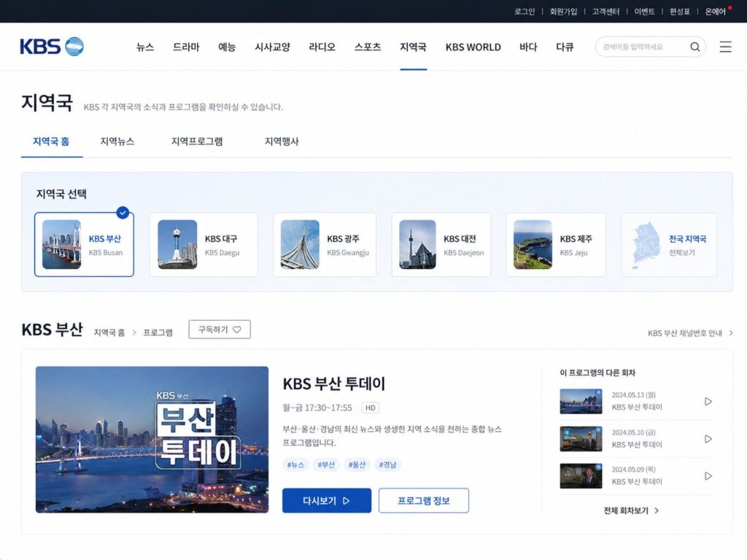The height and width of the screenshot is (560, 747).
Task: Open the 스포츠 menu
Action: 368,47
